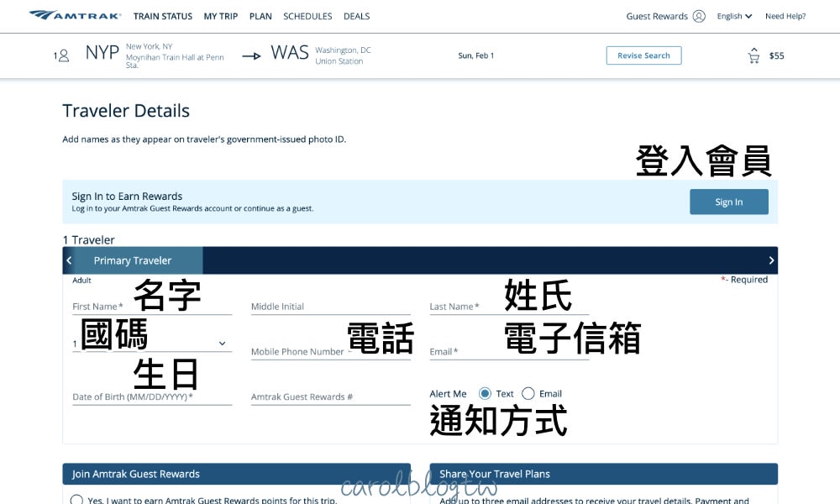This screenshot has width=840, height=504.
Task: Click the left arrow in traveler bar
Action: pos(69,260)
